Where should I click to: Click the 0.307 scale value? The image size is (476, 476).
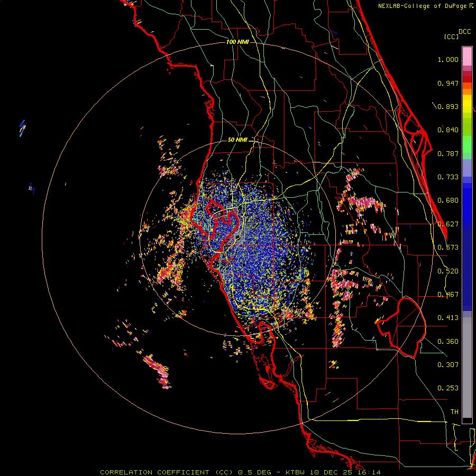point(448,365)
